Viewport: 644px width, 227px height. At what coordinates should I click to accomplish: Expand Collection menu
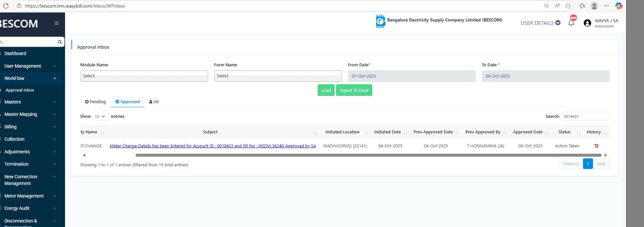(x=30, y=139)
